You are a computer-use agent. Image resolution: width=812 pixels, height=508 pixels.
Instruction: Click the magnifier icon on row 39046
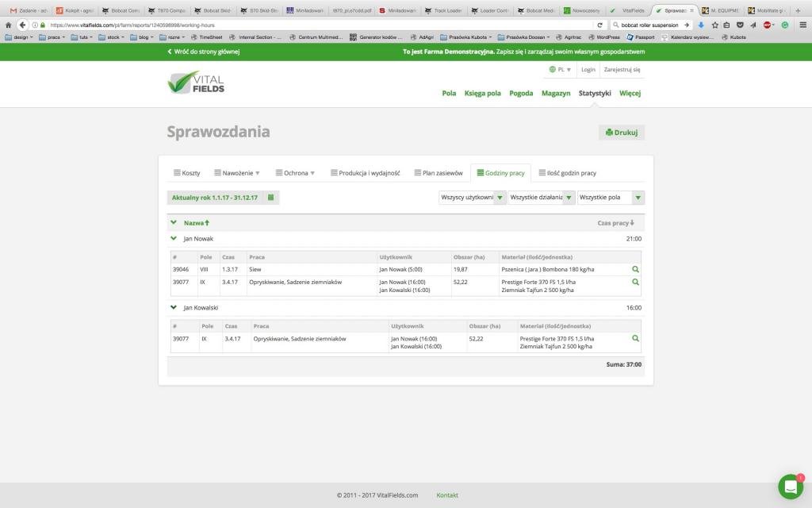[634, 269]
